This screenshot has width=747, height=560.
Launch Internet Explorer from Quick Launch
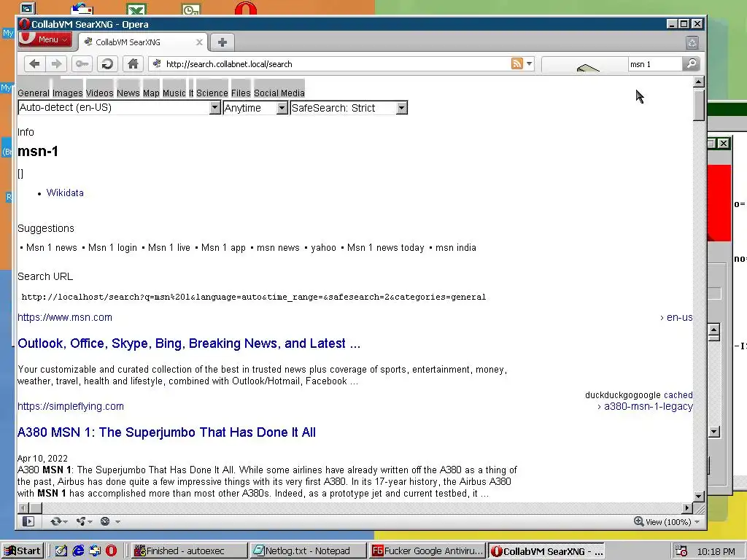(78, 551)
